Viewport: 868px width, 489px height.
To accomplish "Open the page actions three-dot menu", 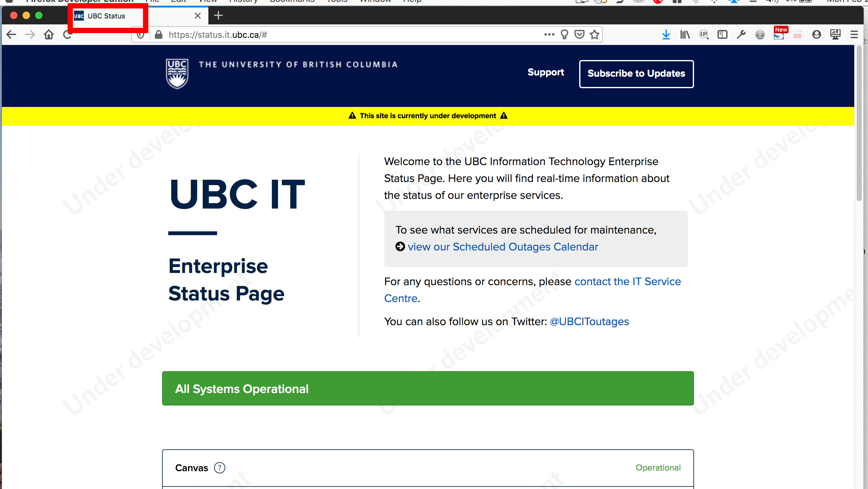I will click(x=549, y=34).
